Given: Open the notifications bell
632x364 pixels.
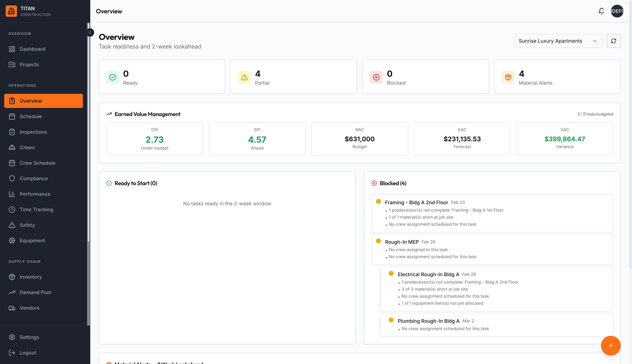Looking at the screenshot, I should 601,11.
